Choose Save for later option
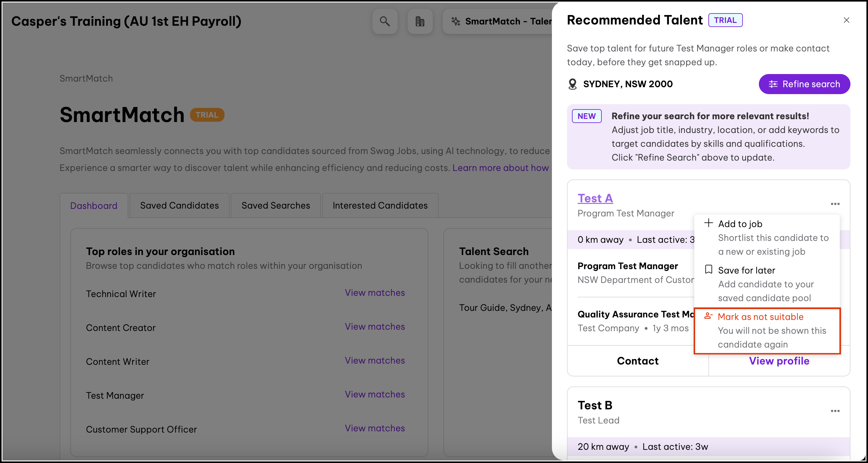This screenshot has width=868, height=463. point(746,270)
